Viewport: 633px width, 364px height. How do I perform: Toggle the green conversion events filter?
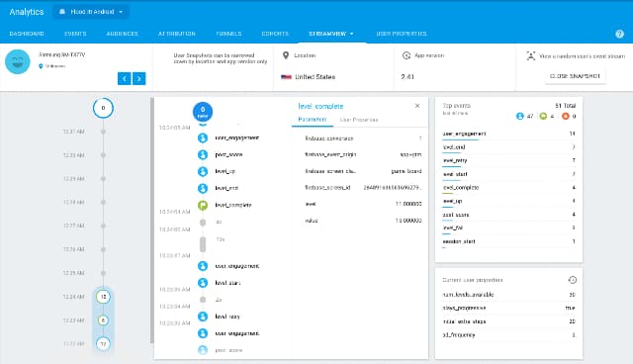547,116
